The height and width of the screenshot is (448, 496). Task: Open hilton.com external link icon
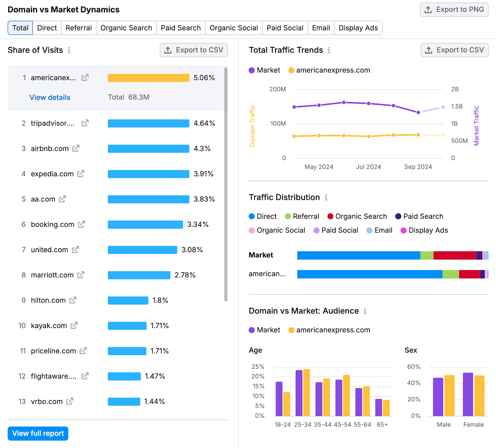(x=73, y=300)
